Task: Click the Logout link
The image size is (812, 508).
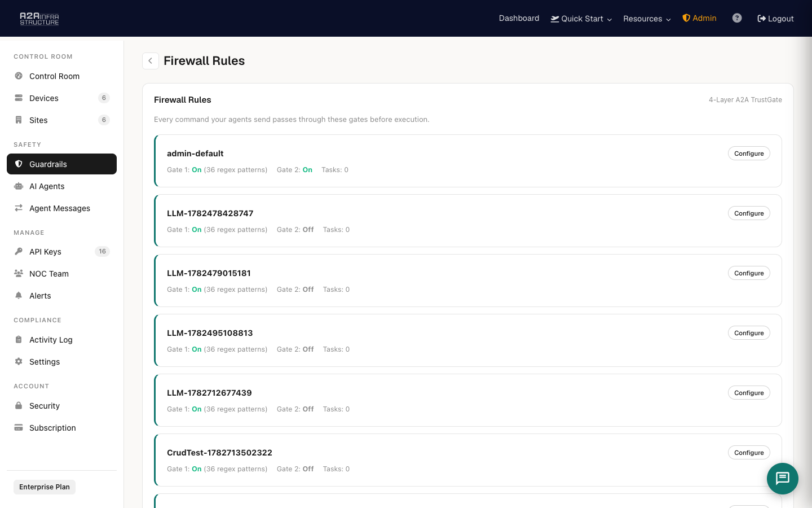Action: [x=775, y=19]
